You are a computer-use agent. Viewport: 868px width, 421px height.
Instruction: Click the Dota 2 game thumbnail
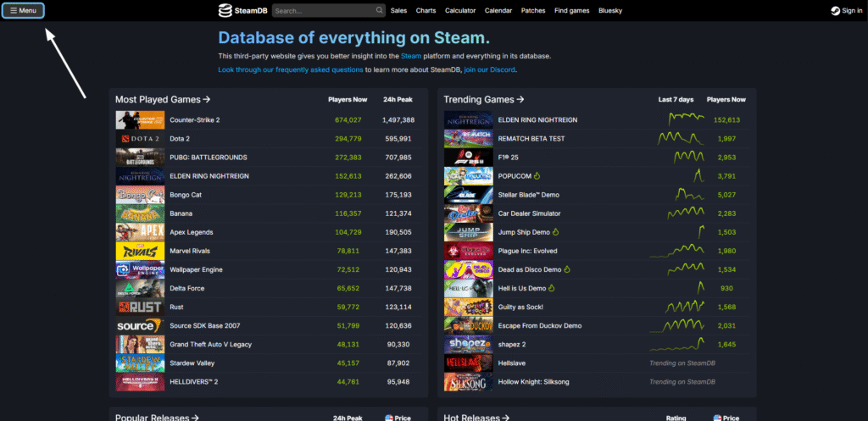click(x=140, y=139)
